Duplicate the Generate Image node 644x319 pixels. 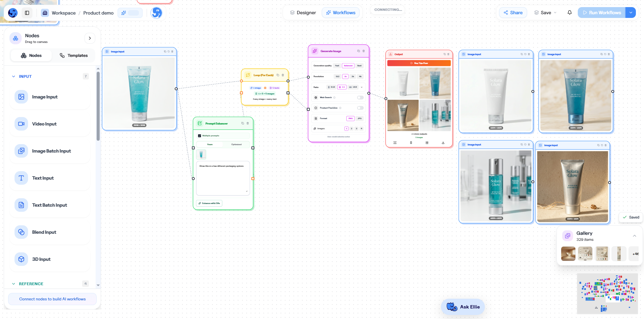[358, 51]
